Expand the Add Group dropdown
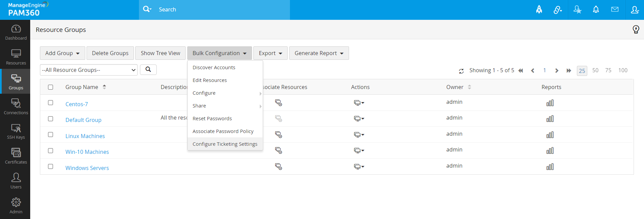The width and height of the screenshot is (644, 219). coord(62,53)
